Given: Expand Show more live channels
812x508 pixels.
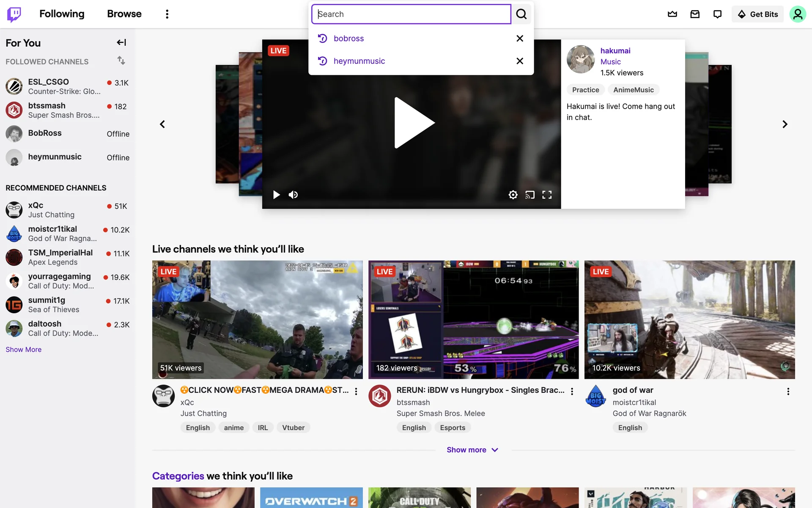Looking at the screenshot, I should (x=472, y=450).
